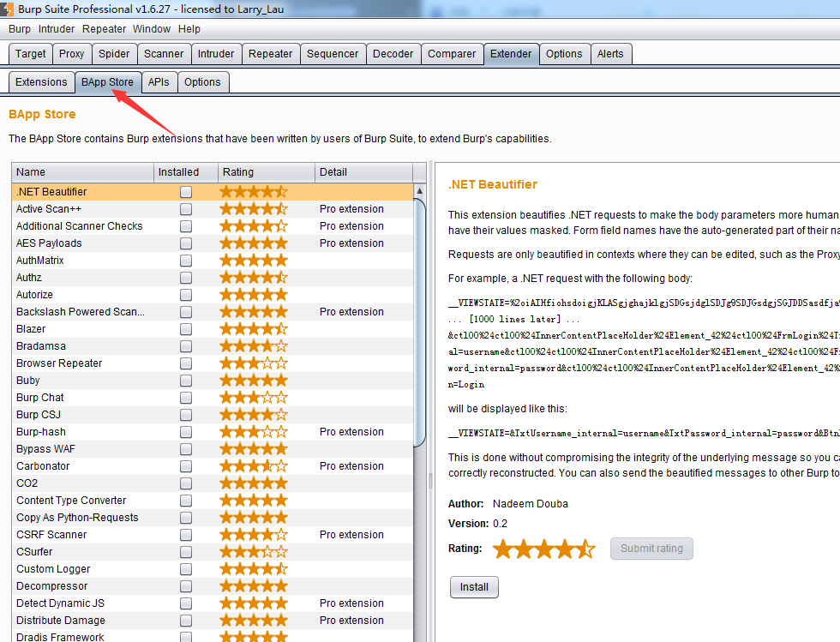
Task: Toggle the Autorize installed checkbox
Action: click(186, 295)
